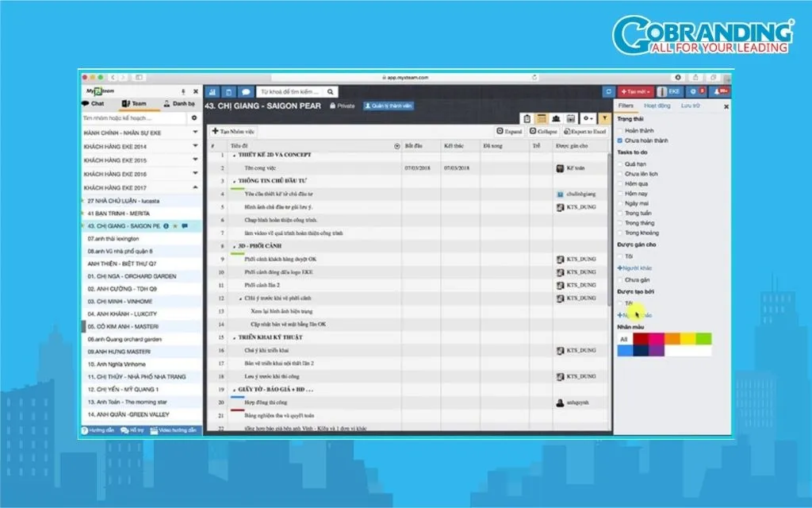Expand the KHÁCH HÀNG EKE 2014 group
Screen dimensions: 812x508
coord(195,147)
